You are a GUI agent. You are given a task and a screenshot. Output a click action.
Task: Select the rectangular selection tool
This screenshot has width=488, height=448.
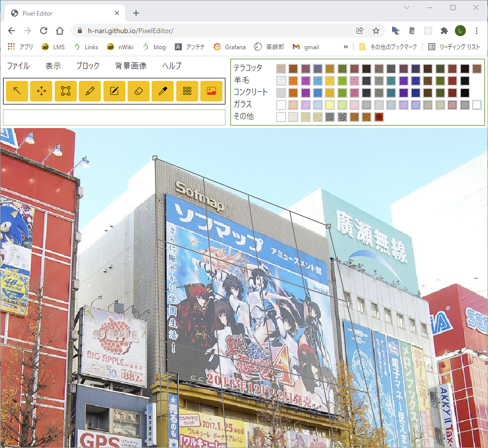(66, 91)
